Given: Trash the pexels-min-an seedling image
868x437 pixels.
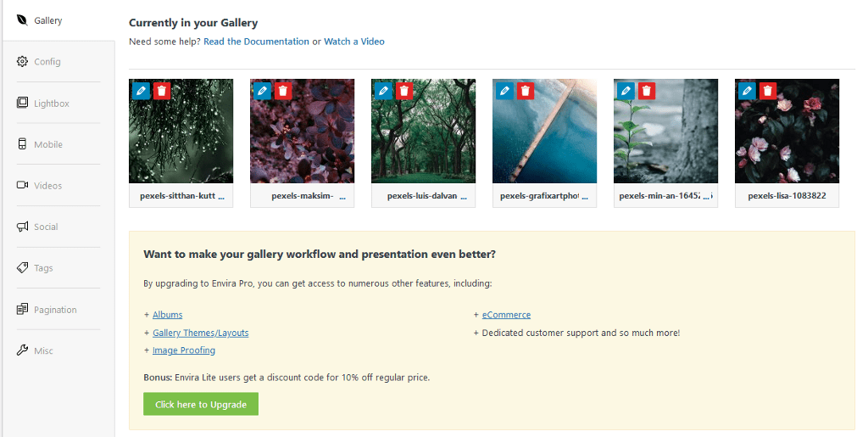Looking at the screenshot, I should [x=647, y=91].
